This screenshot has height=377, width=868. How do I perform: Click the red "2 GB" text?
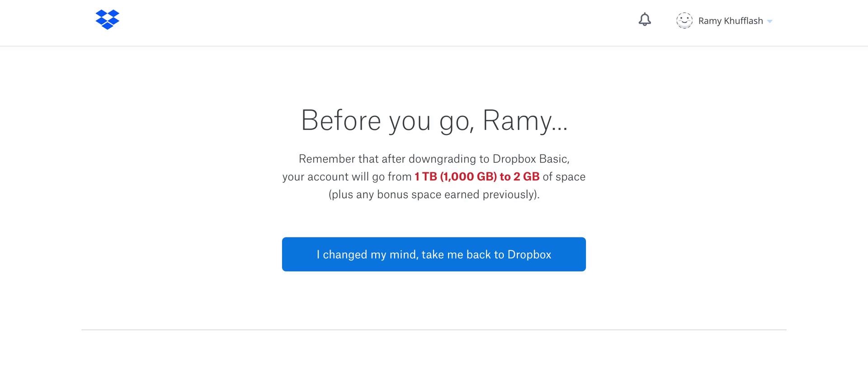[526, 177]
